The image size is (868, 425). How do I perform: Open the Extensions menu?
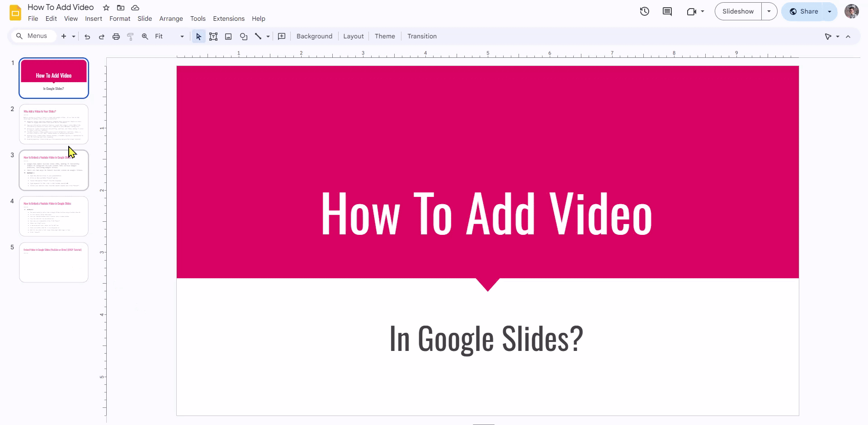[x=228, y=19]
